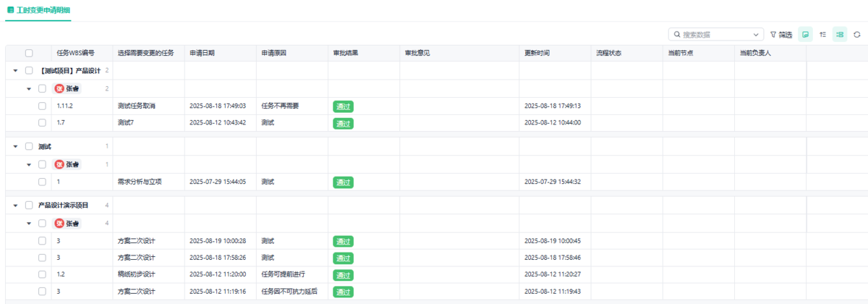868x304 pixels.
Task: Collapse 张睿 subgroup under 产品设计演示项目
Action: click(29, 224)
